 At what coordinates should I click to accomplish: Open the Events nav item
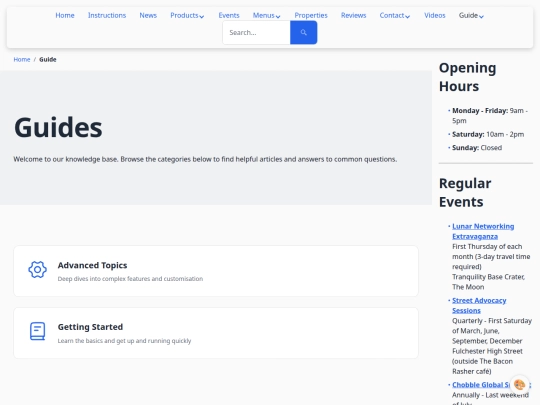coord(229,15)
